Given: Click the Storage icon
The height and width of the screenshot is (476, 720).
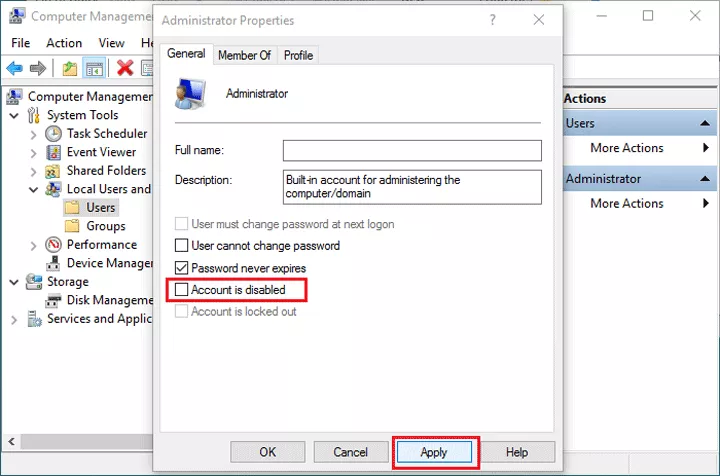Looking at the screenshot, I should [34, 281].
